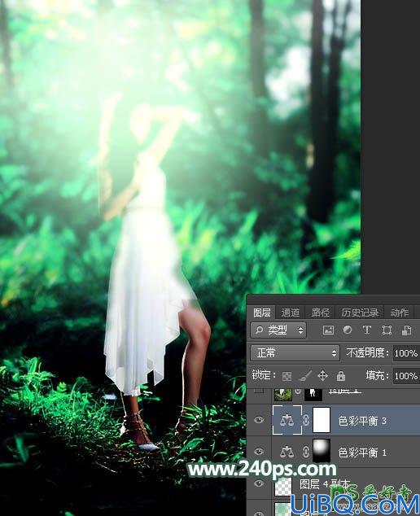Select forest photo layer thumbnail at top

click(x=283, y=394)
